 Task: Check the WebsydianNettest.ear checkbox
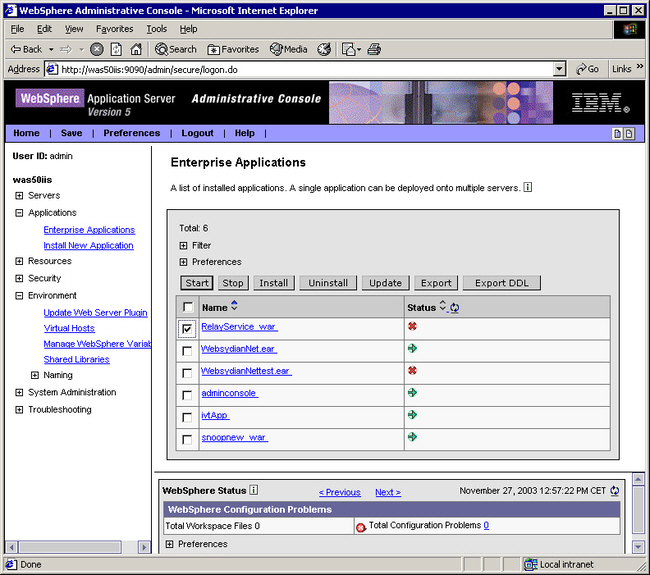tap(187, 373)
